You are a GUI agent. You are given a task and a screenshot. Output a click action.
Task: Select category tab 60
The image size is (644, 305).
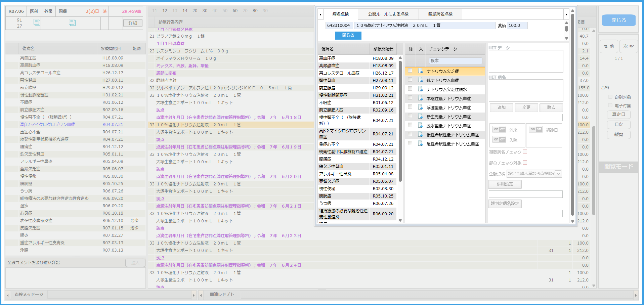(235, 11)
